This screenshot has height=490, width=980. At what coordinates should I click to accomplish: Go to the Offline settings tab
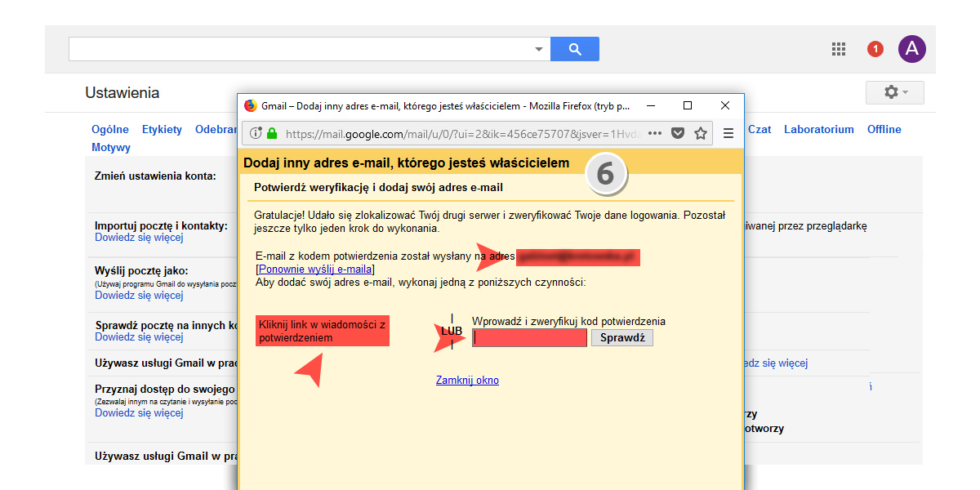coord(884,129)
